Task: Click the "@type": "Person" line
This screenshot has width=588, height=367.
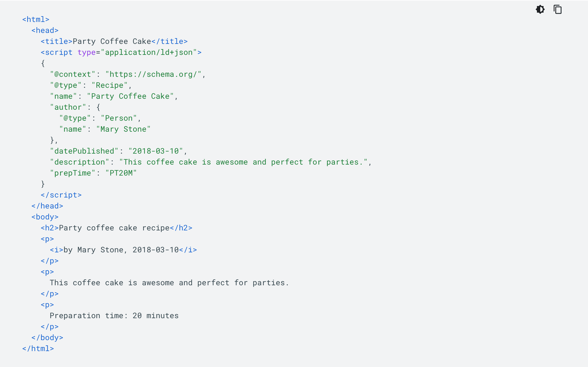Action: 100,118
